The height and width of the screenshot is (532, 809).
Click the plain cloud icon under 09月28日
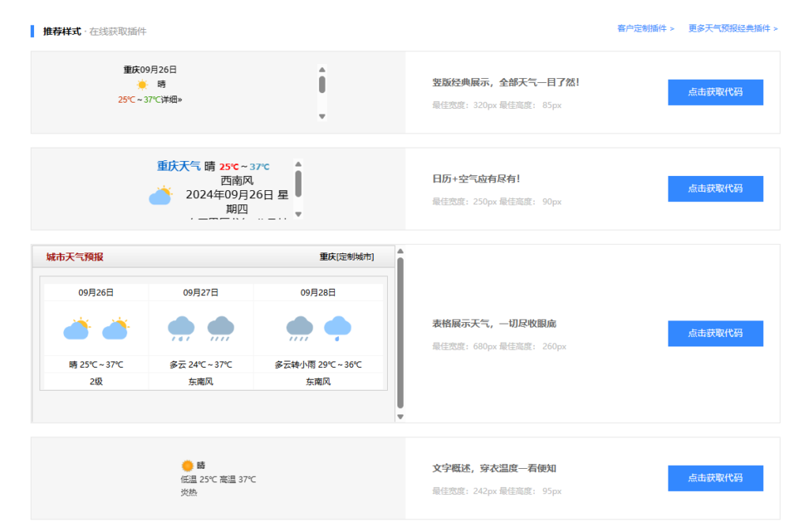tap(338, 327)
